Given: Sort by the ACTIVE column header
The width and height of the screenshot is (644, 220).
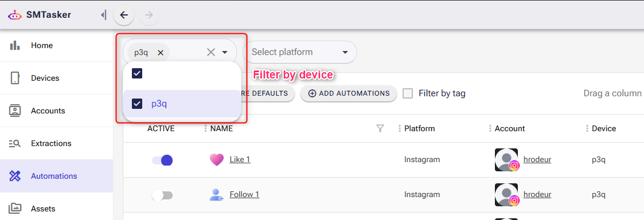Looking at the screenshot, I should [x=161, y=128].
